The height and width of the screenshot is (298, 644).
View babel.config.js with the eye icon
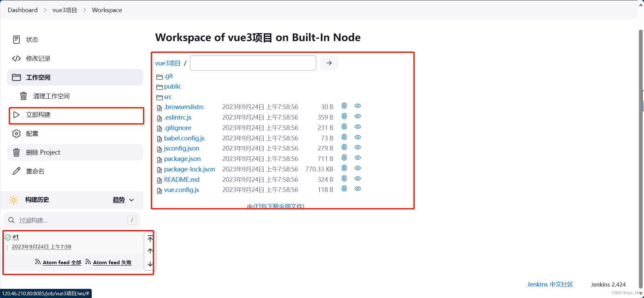pos(358,137)
